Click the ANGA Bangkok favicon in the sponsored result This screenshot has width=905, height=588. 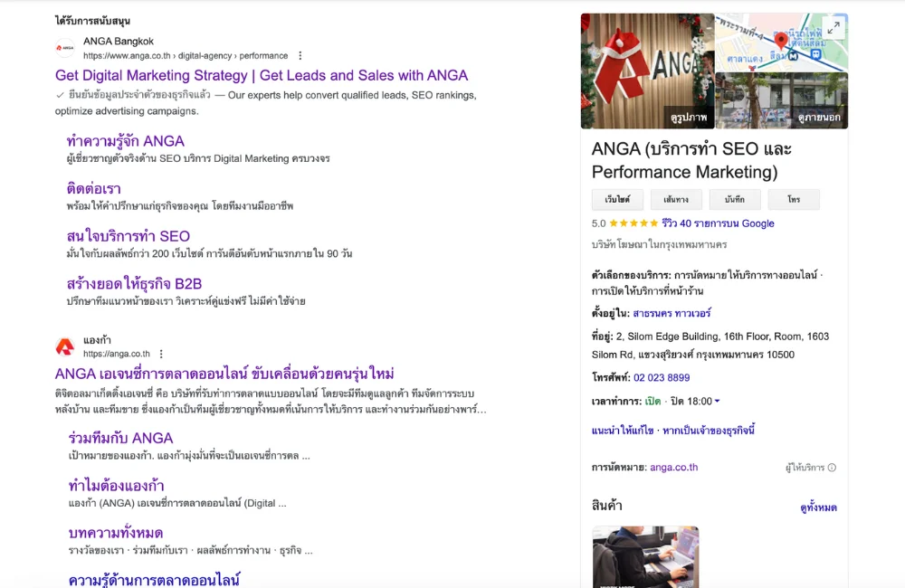(x=64, y=49)
